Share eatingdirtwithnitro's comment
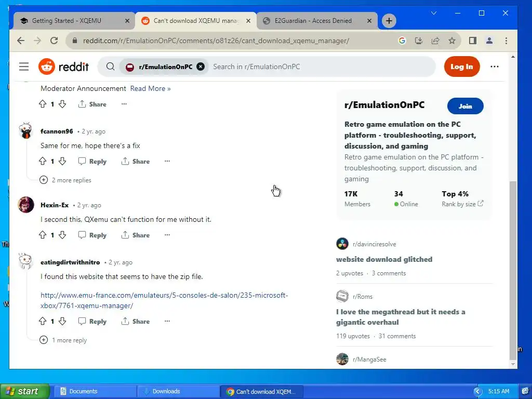 (136, 321)
